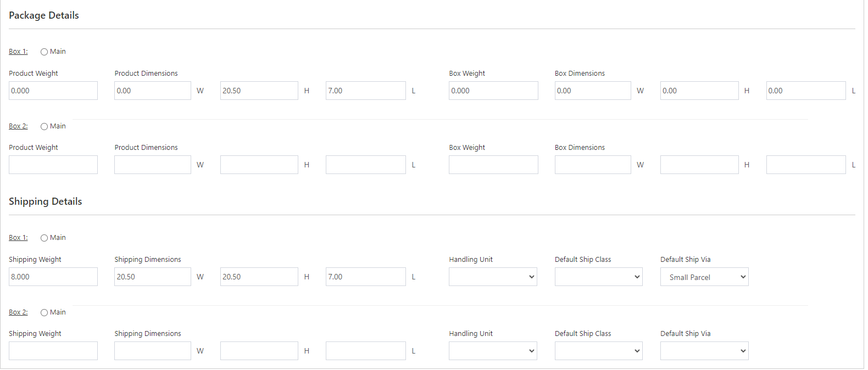Select Main radio for Shipping Details Box 2
The image size is (868, 370).
44,313
